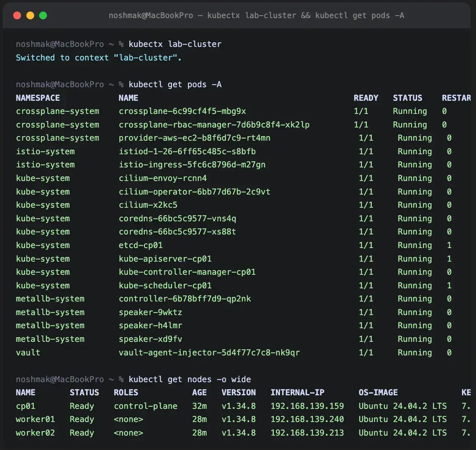Click pod name speaker-9wktz
476x450 pixels.
pos(150,312)
